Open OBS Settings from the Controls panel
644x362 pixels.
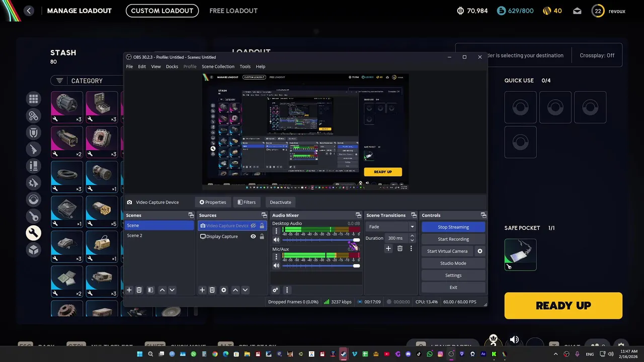click(x=453, y=276)
